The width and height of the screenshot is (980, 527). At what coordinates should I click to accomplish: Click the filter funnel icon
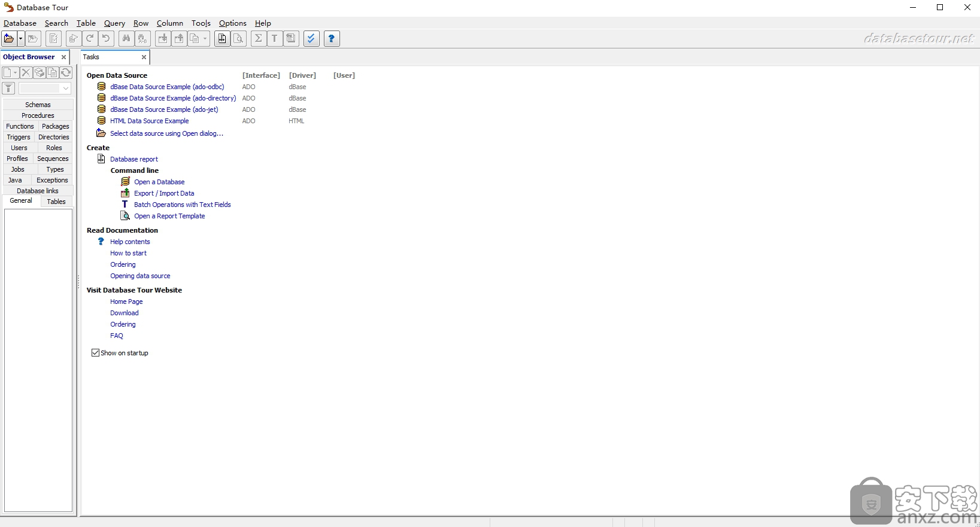8,89
